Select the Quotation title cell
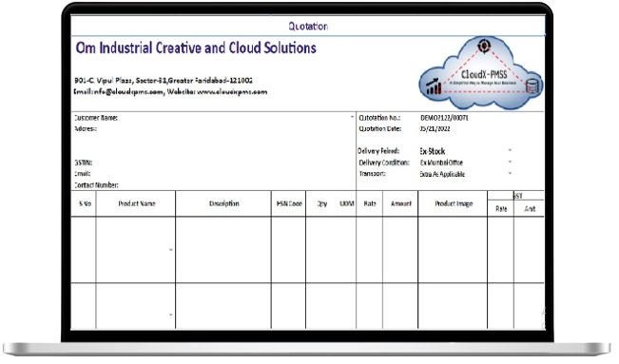 pyautogui.click(x=308, y=26)
